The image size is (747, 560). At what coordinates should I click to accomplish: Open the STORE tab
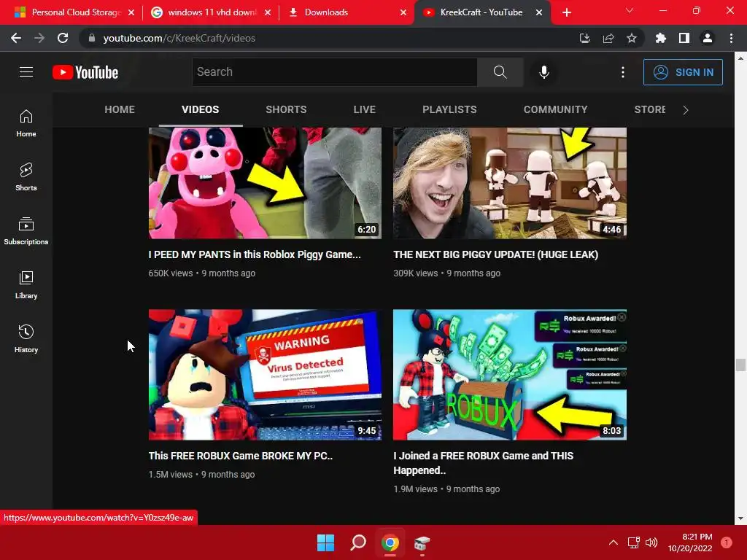pos(649,109)
